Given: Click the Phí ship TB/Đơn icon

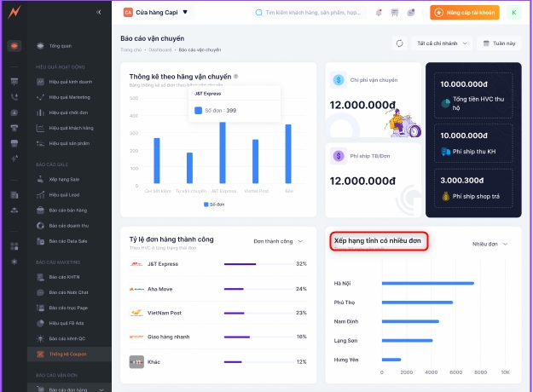Looking at the screenshot, I should [x=339, y=156].
